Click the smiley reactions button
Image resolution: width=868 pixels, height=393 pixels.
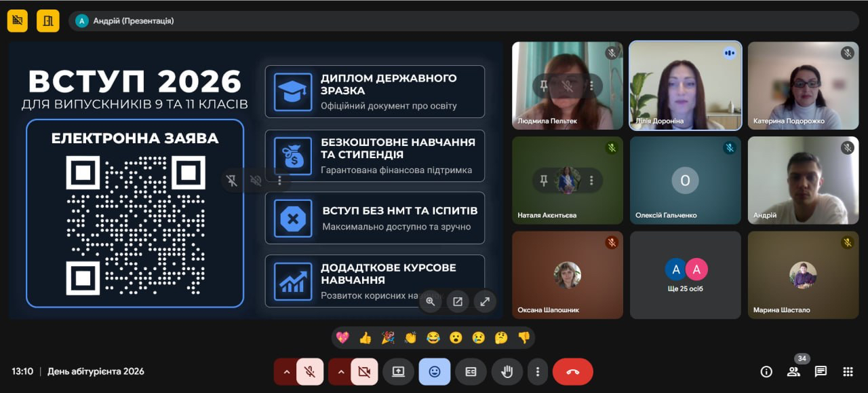435,371
